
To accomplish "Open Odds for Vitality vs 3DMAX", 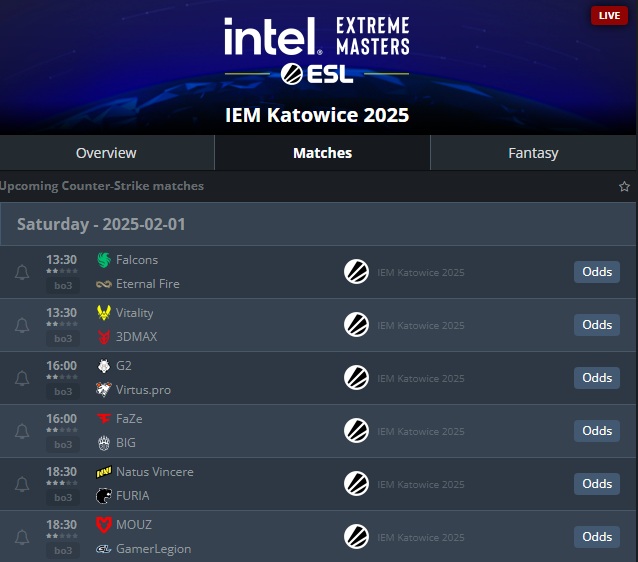I will (x=597, y=325).
